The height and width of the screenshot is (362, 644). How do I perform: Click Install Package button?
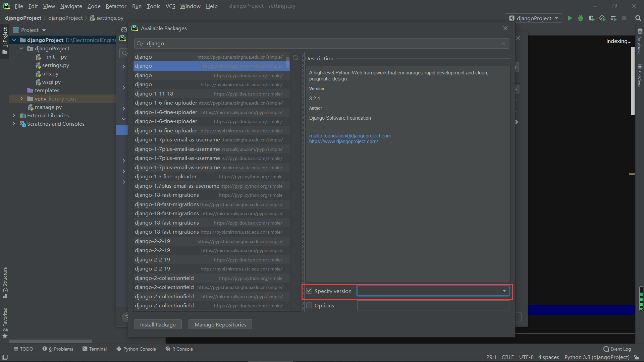(x=158, y=324)
